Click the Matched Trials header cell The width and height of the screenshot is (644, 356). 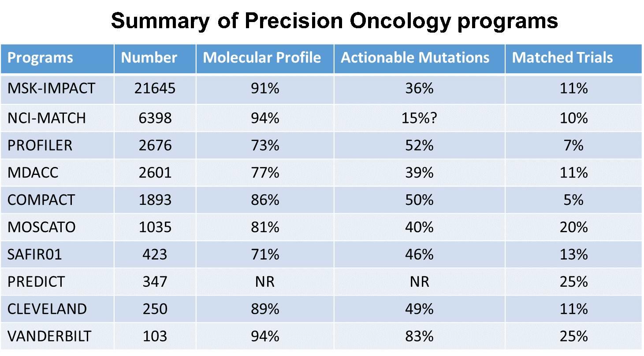pos(573,58)
